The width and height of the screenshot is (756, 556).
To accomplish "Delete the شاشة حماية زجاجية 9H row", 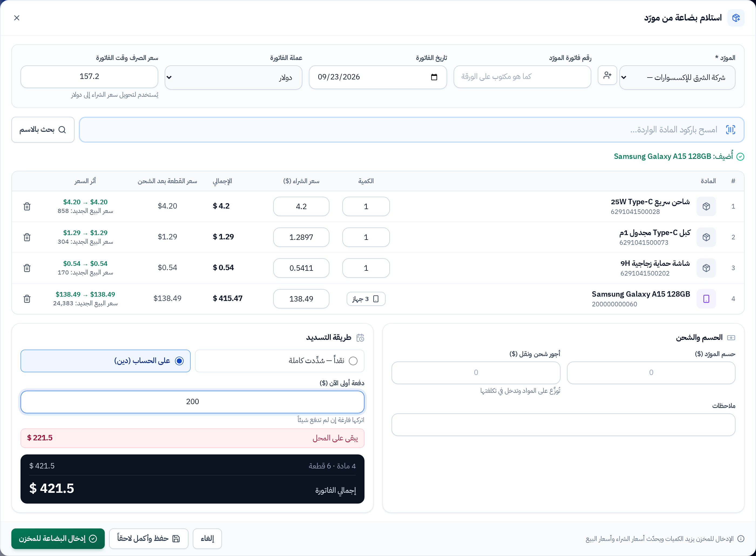I will tap(27, 268).
